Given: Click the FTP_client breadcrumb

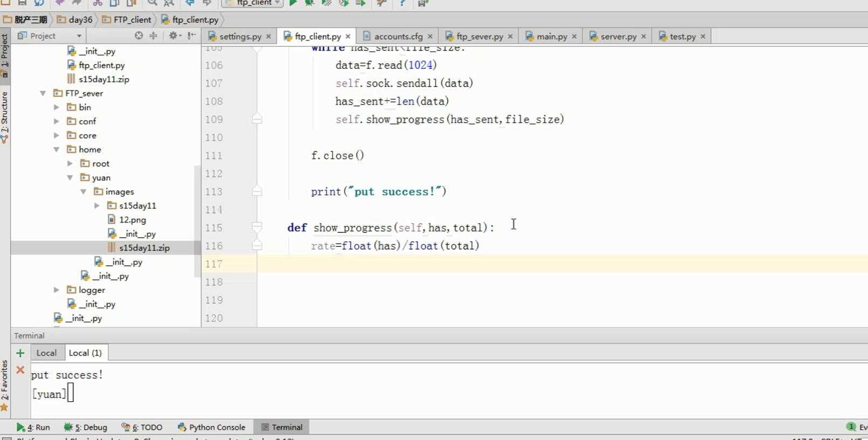Looking at the screenshot, I should [127, 19].
